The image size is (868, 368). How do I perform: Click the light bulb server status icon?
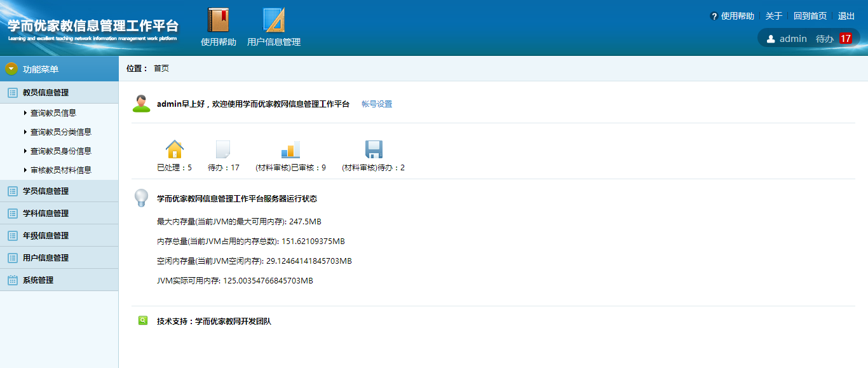[141, 198]
